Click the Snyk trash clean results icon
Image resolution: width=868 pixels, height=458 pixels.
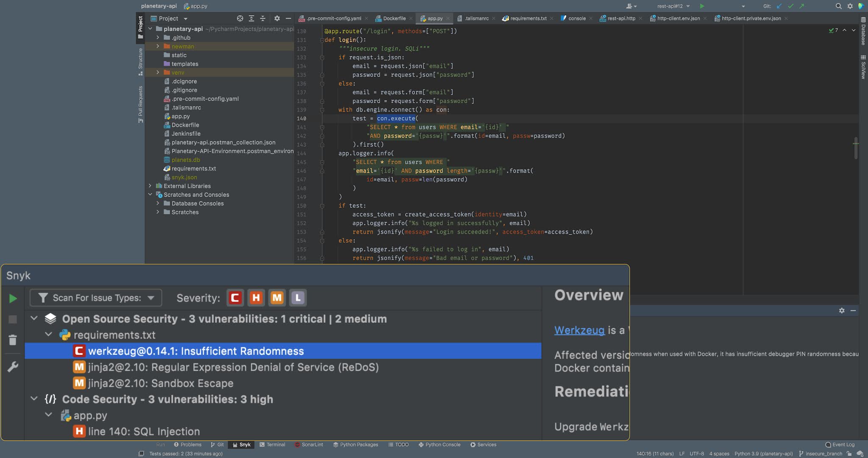click(13, 340)
